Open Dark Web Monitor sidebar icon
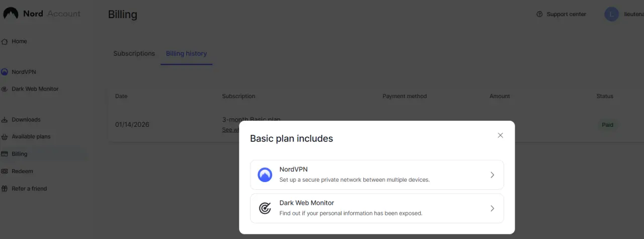644x239 pixels. [x=5, y=89]
